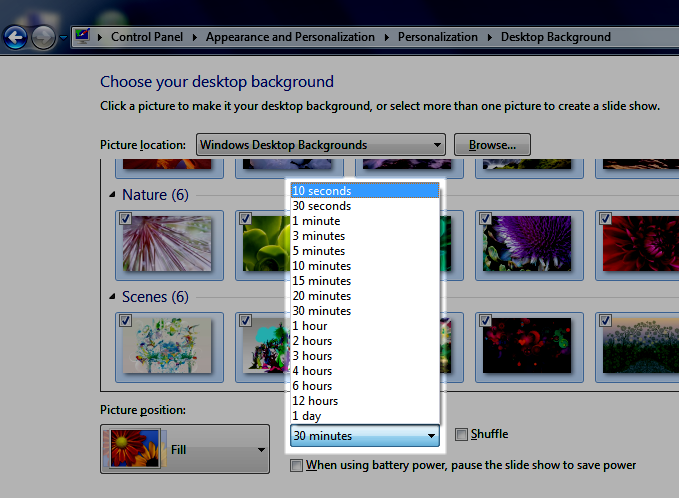679x498 pixels.
Task: Enable the Shuffle checkbox
Action: [461, 434]
